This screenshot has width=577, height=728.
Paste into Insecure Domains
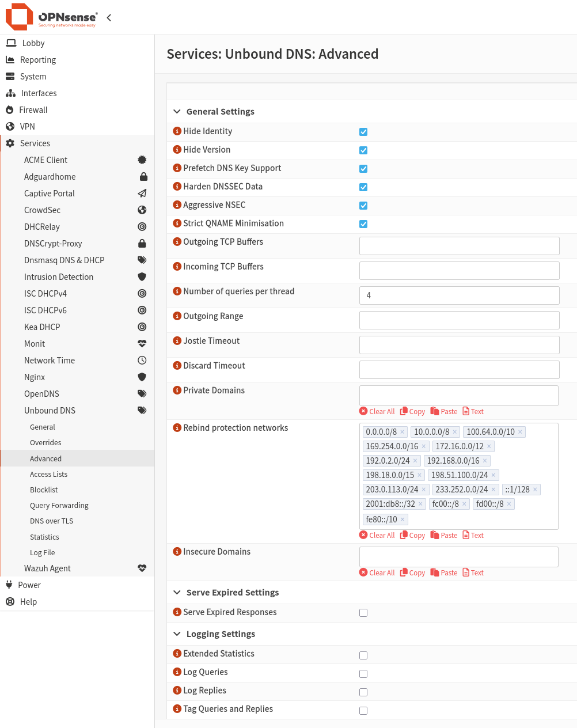pos(444,573)
